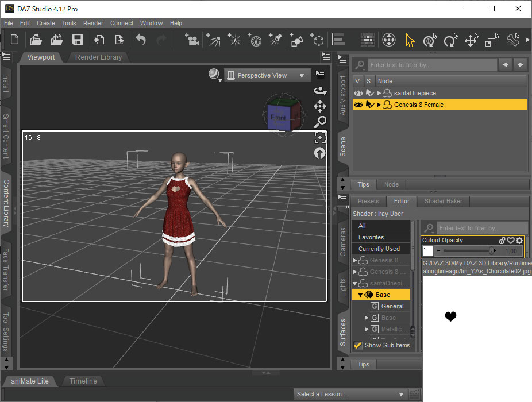
Task: Switch to the Render Library tab
Action: coord(98,57)
